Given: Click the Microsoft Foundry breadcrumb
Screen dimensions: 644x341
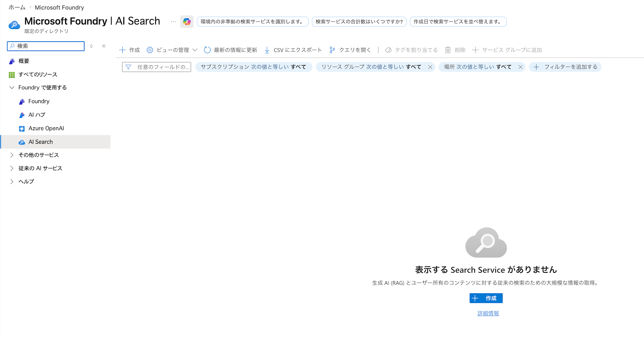Looking at the screenshot, I should (59, 7).
